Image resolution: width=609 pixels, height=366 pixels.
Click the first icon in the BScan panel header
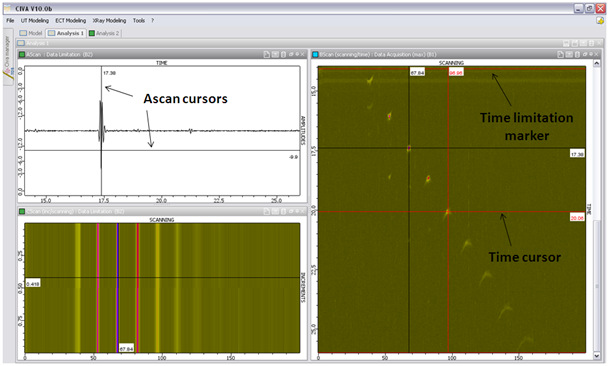click(560, 54)
